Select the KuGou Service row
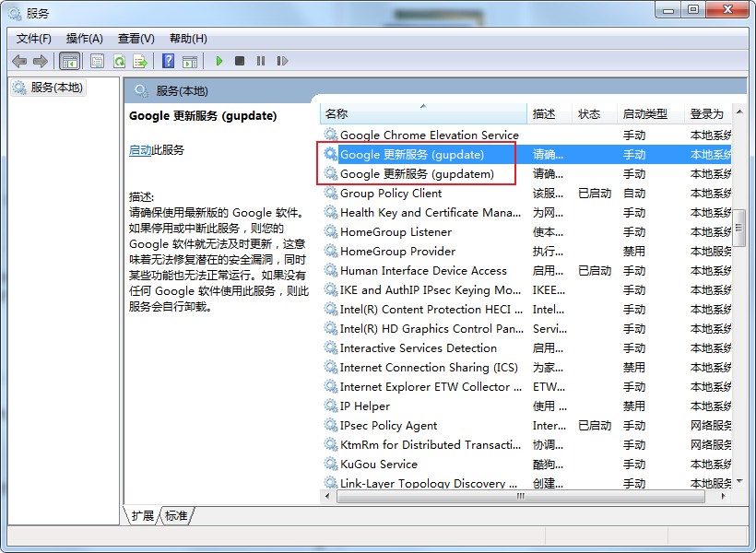The image size is (756, 553). 526,464
